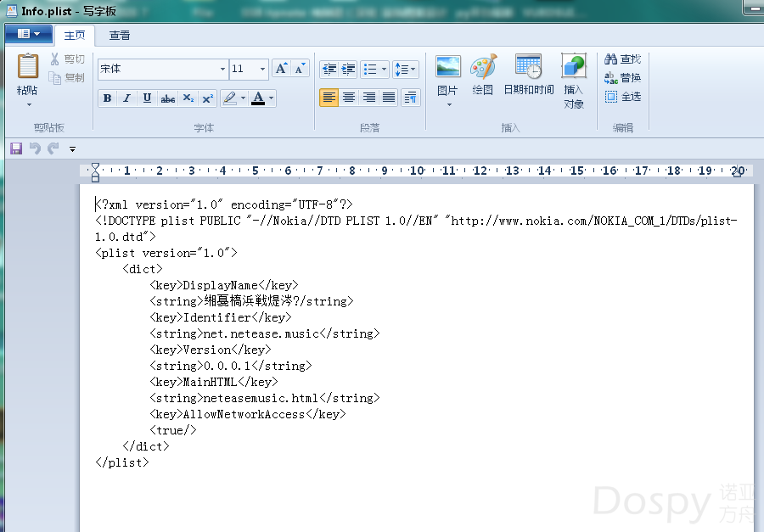Screen dimensions: 764x532
Task: Open the highlight color dropdown arrow
Action: (x=243, y=98)
